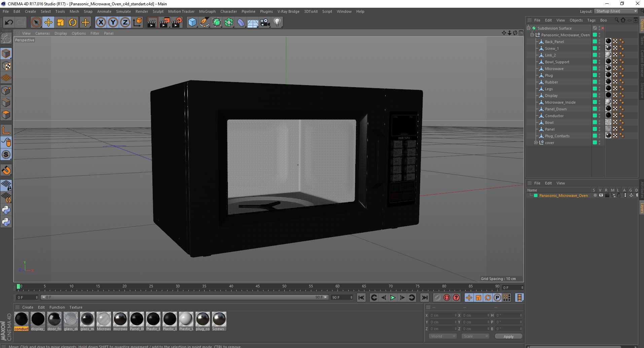Go to end of animation
Screen dimensions: 644x348
(425, 298)
